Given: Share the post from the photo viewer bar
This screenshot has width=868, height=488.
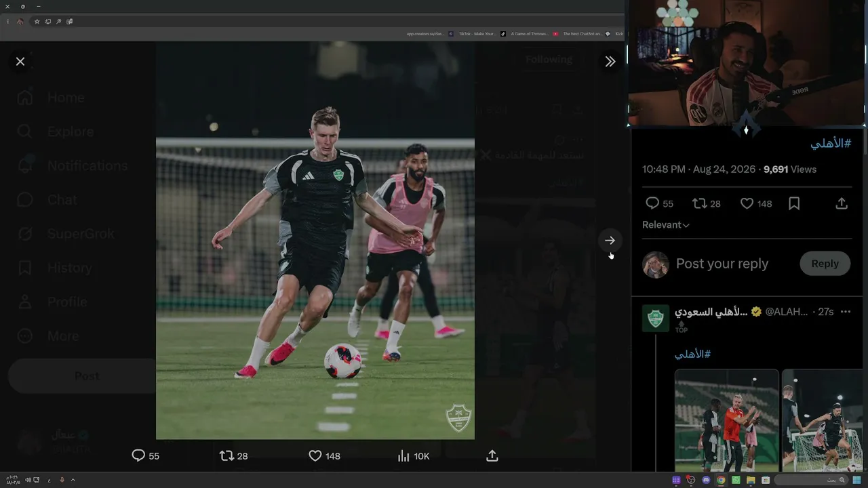Looking at the screenshot, I should [x=492, y=456].
